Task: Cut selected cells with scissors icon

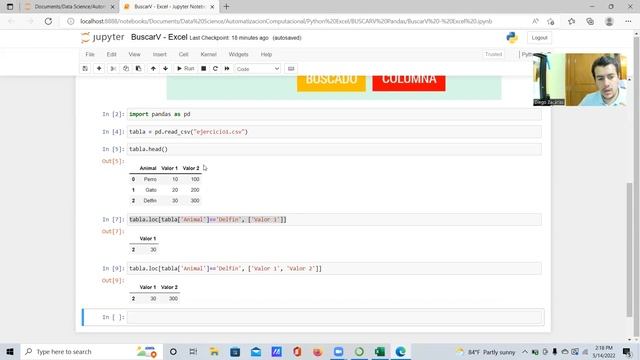Action: pyautogui.click(x=113, y=69)
